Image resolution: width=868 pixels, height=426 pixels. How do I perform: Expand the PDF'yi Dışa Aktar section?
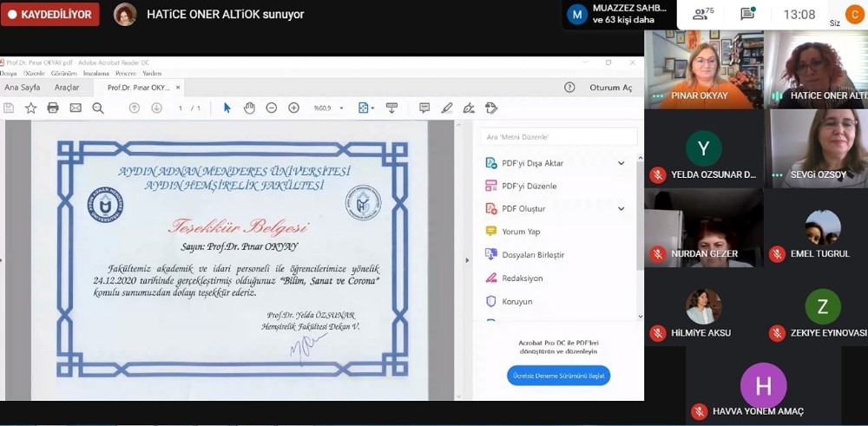621,163
